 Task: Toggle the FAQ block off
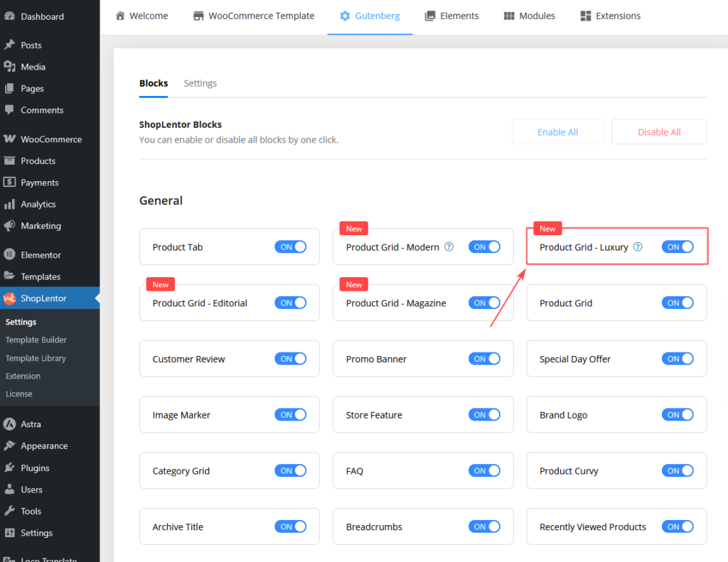click(484, 470)
